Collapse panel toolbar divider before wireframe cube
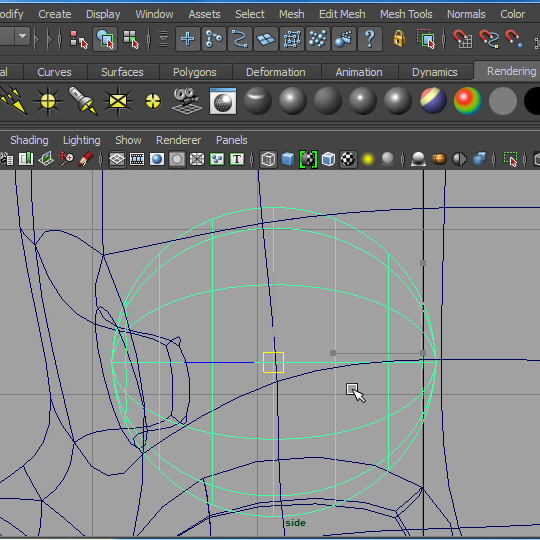The height and width of the screenshot is (540, 540). pyautogui.click(x=252, y=159)
